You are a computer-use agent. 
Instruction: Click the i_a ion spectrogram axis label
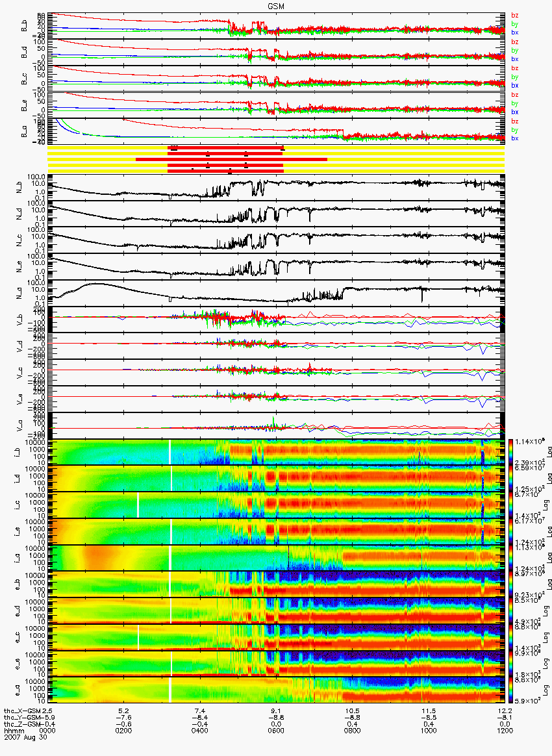[x=17, y=558]
